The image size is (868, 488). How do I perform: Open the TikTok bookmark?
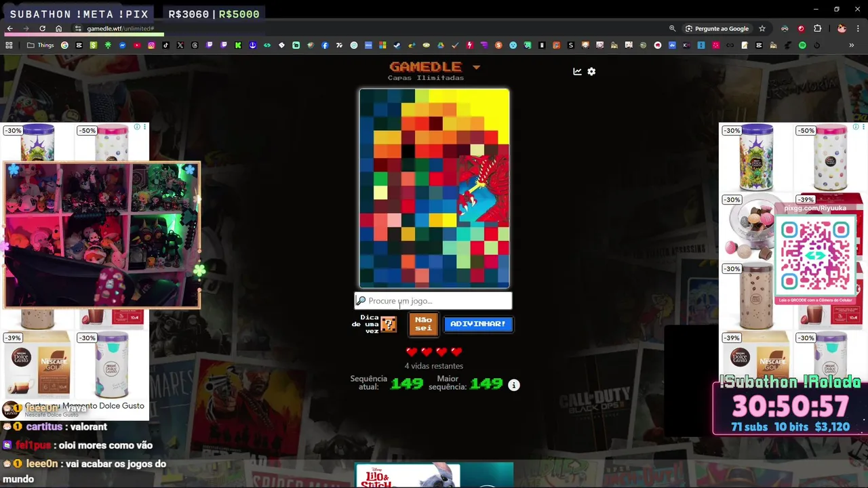(x=165, y=45)
